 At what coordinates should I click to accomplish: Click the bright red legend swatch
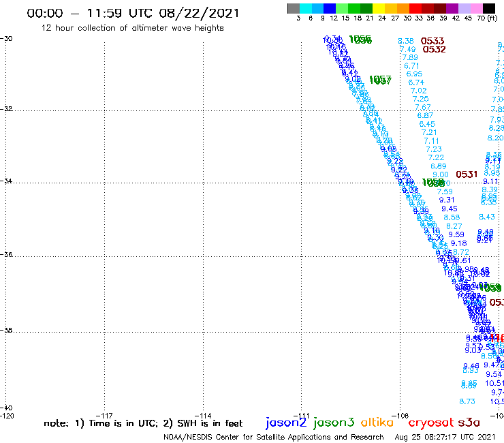coord(415,8)
